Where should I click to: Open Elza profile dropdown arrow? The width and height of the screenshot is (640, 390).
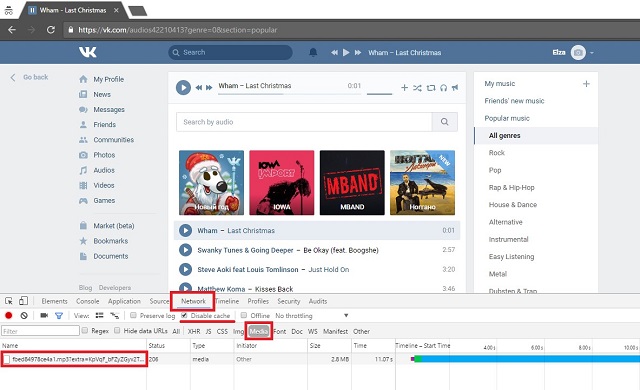click(591, 53)
